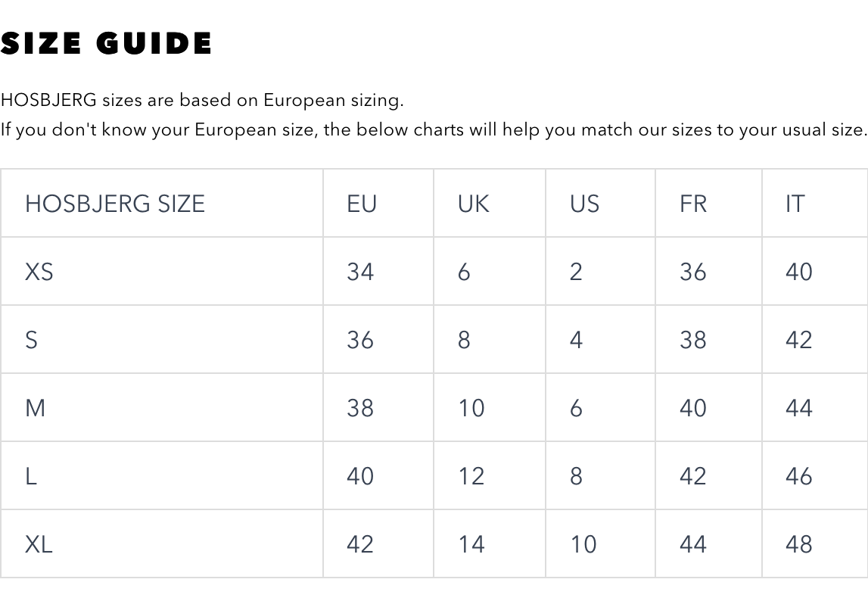Select UK size 10 in M row
868x601 pixels.
[471, 408]
